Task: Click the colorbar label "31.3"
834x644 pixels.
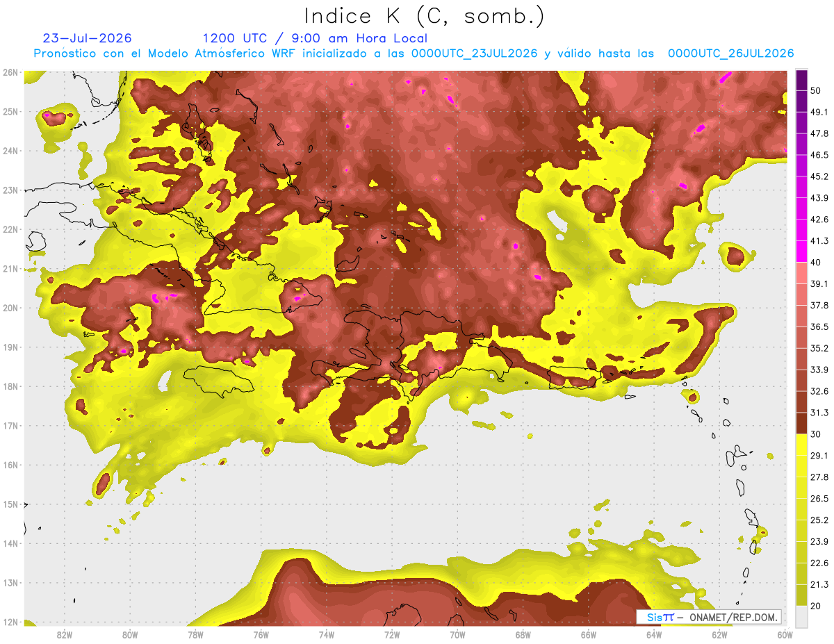Action: coord(819,413)
